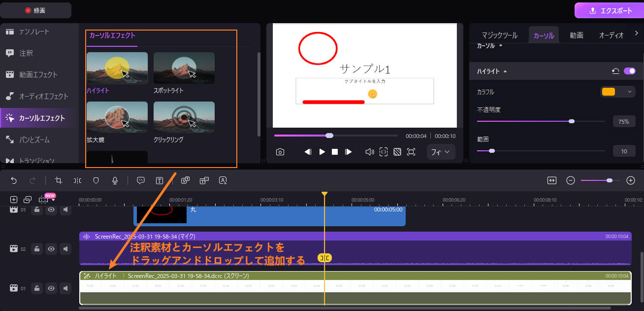Select the クリックリング effect thumbnail
Viewport: 644px width, 311px height.
(x=184, y=117)
